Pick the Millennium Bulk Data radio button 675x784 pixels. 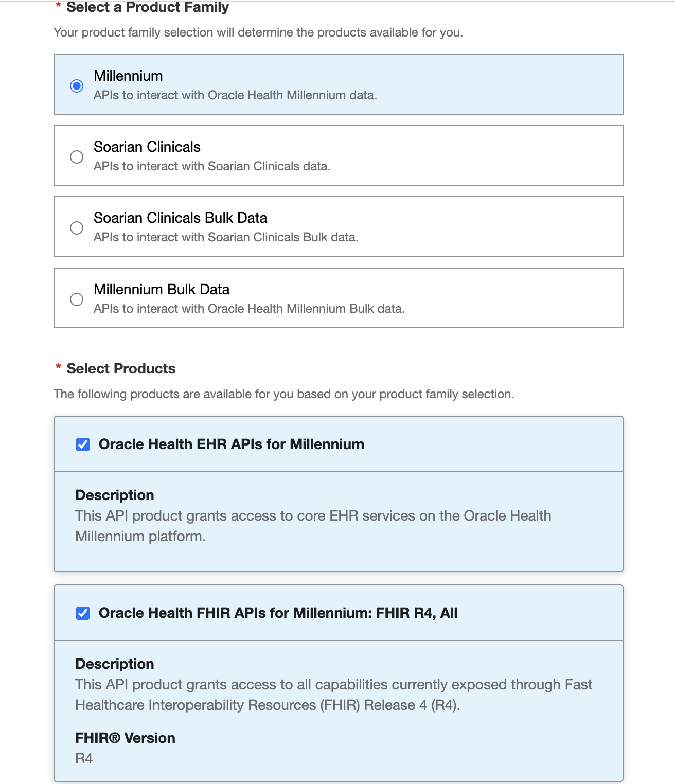[x=77, y=299]
